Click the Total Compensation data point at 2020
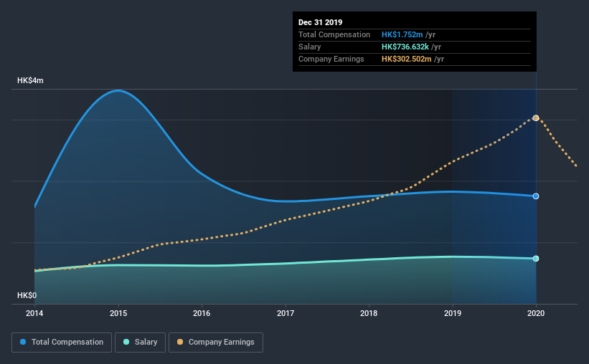 coord(536,196)
